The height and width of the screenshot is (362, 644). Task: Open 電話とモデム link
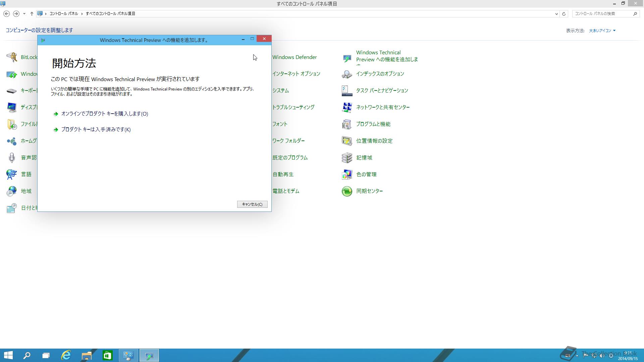click(x=286, y=191)
